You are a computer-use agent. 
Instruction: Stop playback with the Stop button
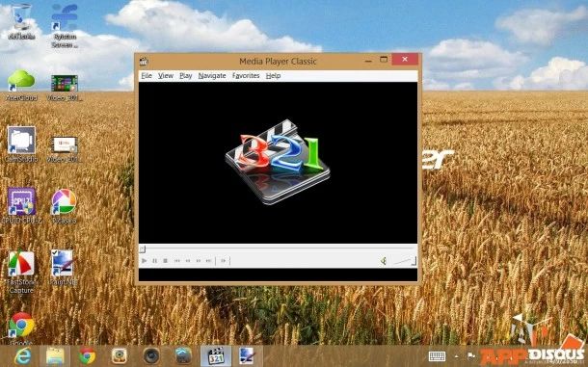pyautogui.click(x=166, y=260)
